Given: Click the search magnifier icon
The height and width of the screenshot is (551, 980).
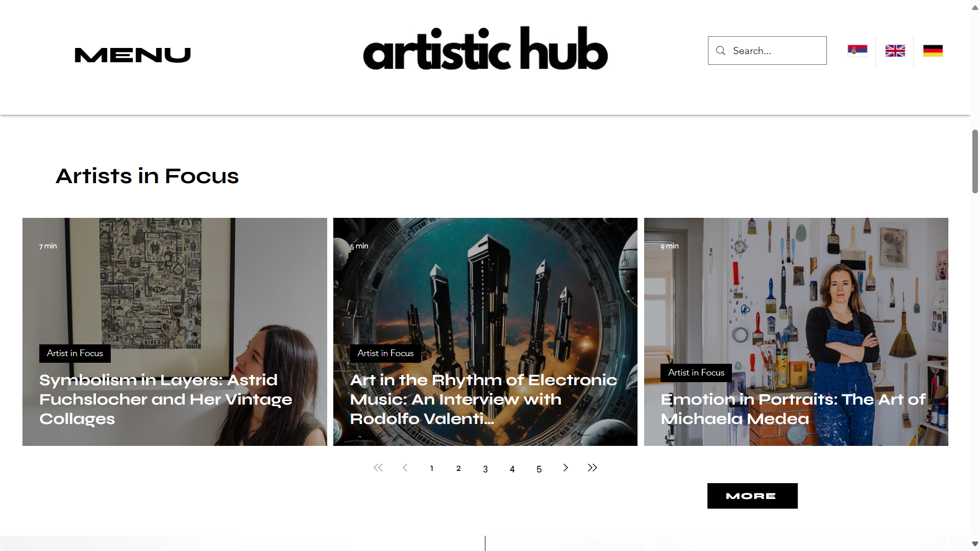Looking at the screenshot, I should pos(721,51).
